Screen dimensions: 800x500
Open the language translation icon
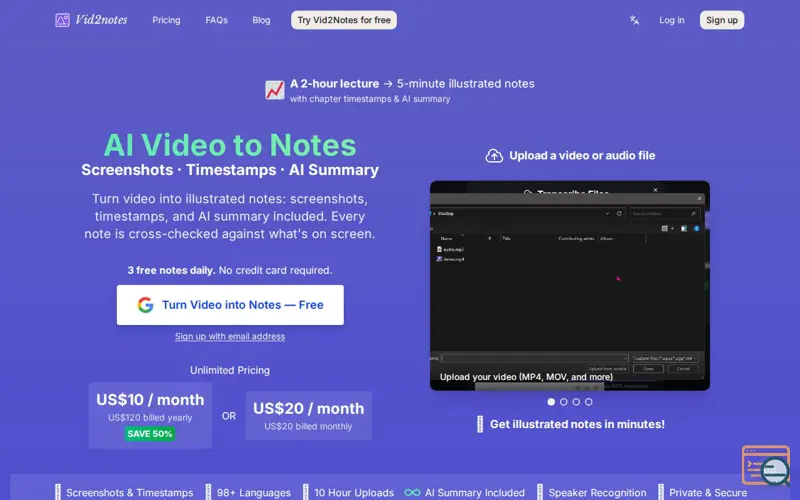634,20
